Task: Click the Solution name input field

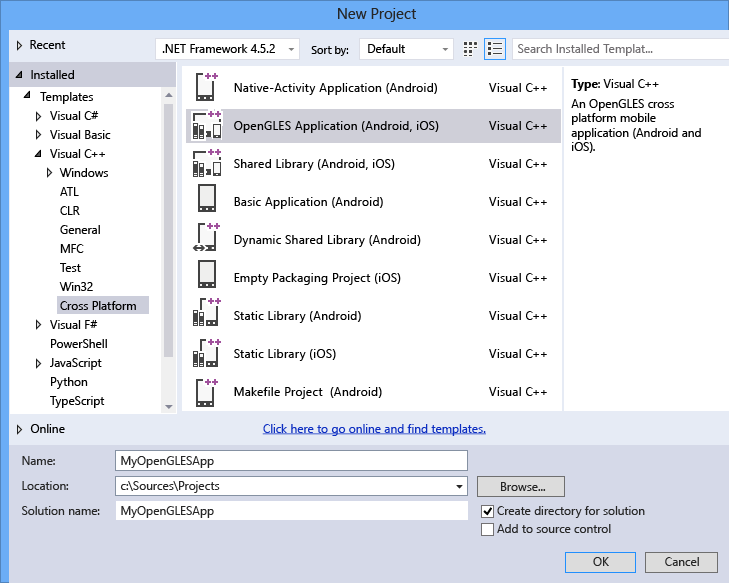Action: click(291, 511)
